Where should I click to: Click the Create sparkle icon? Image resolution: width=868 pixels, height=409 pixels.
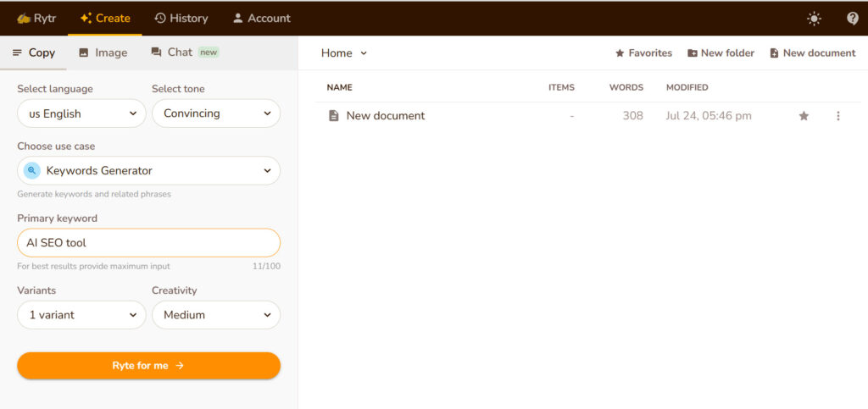[x=86, y=19]
